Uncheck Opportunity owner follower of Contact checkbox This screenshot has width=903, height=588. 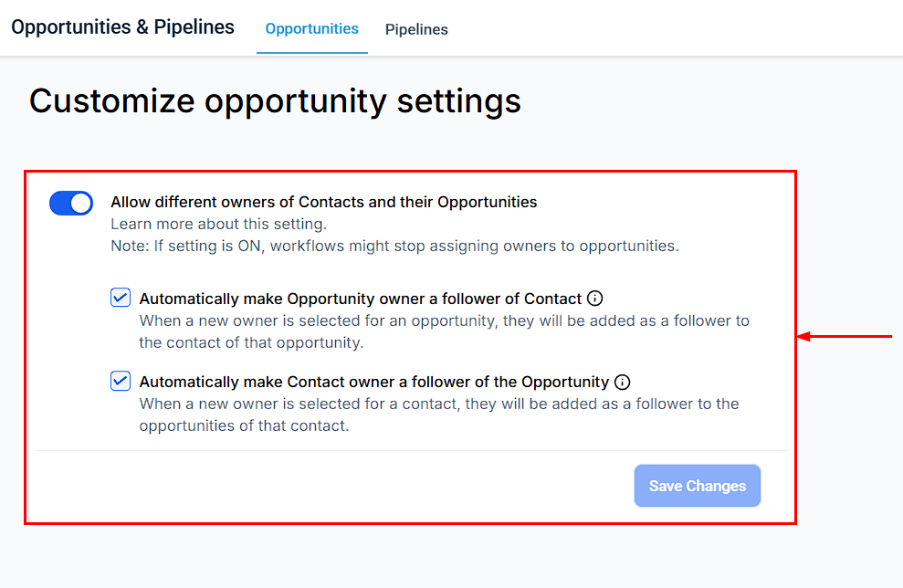(121, 298)
